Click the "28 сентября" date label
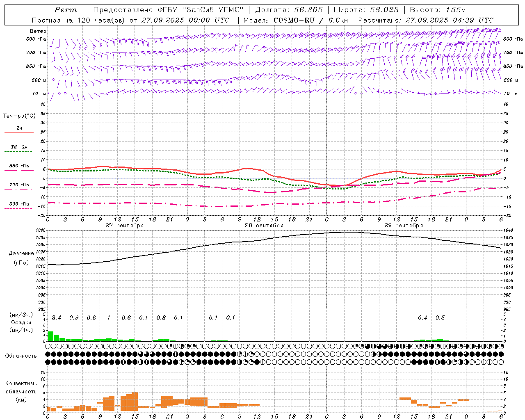This screenshot has width=525, height=420. point(264,225)
